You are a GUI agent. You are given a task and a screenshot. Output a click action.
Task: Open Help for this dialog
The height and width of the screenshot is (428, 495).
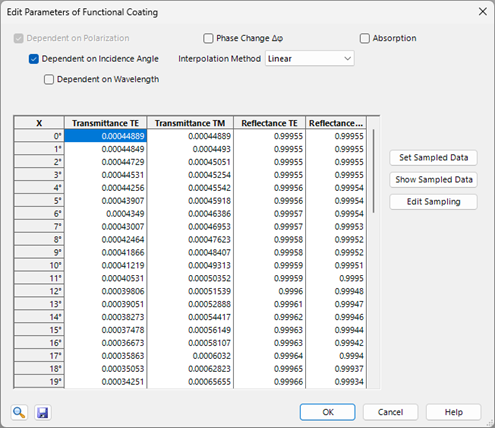point(454,412)
